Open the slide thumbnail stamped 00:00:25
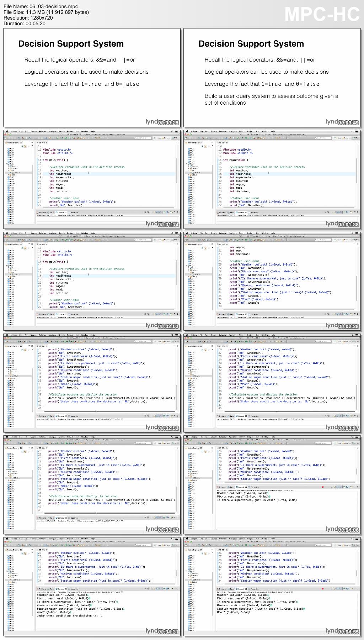The height and width of the screenshot is (640, 364). (92, 78)
